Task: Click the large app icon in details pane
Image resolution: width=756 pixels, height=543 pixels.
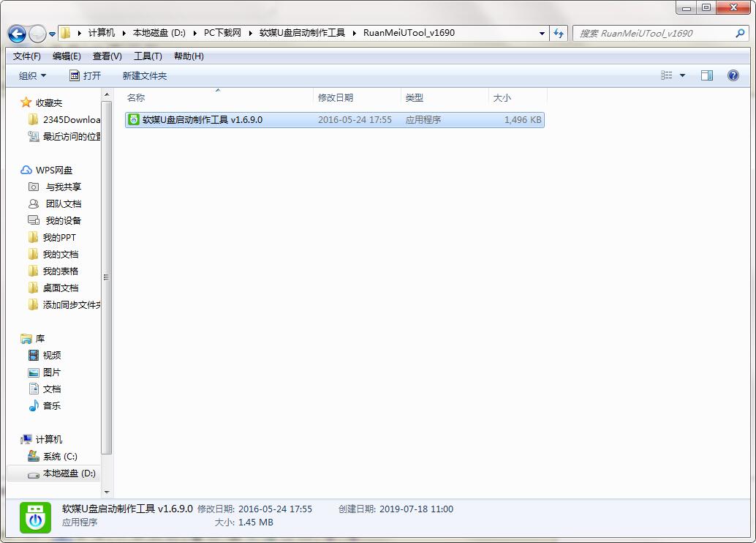Action: click(x=35, y=517)
